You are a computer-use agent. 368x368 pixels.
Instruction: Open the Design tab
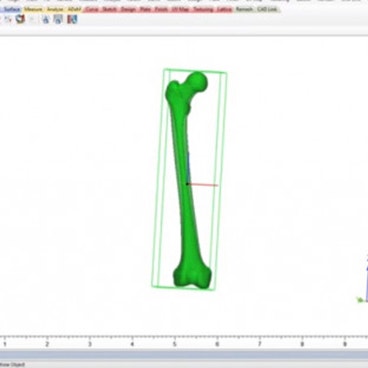128,10
